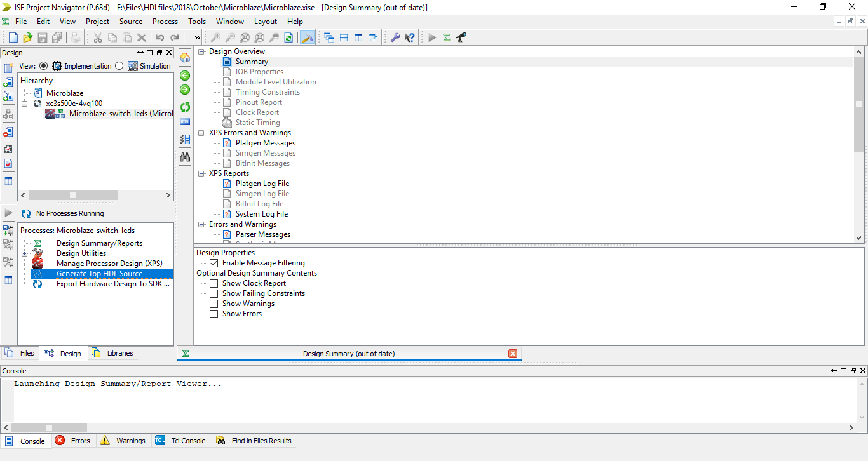Check Show Failing Constraints
Screen dimensions: 868x461
tap(214, 293)
